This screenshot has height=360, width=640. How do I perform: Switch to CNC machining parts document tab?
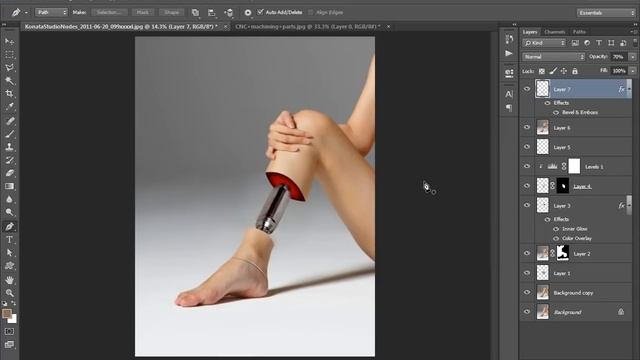[x=308, y=27]
